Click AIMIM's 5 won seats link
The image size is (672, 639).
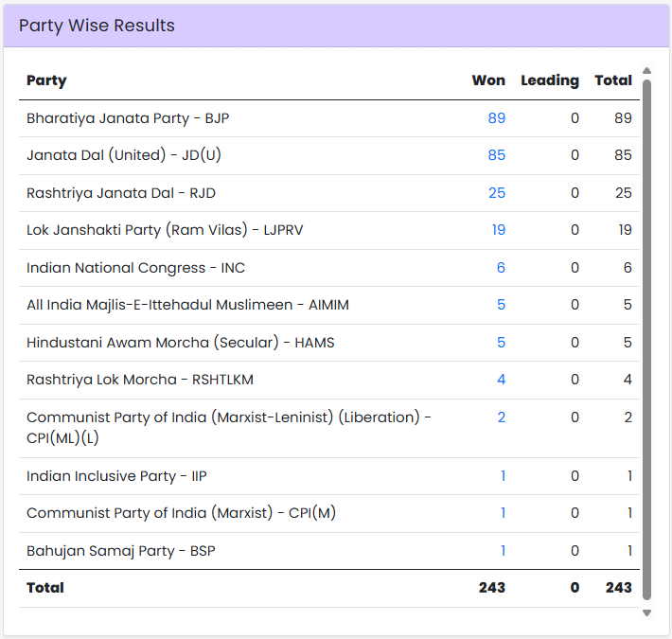(501, 305)
